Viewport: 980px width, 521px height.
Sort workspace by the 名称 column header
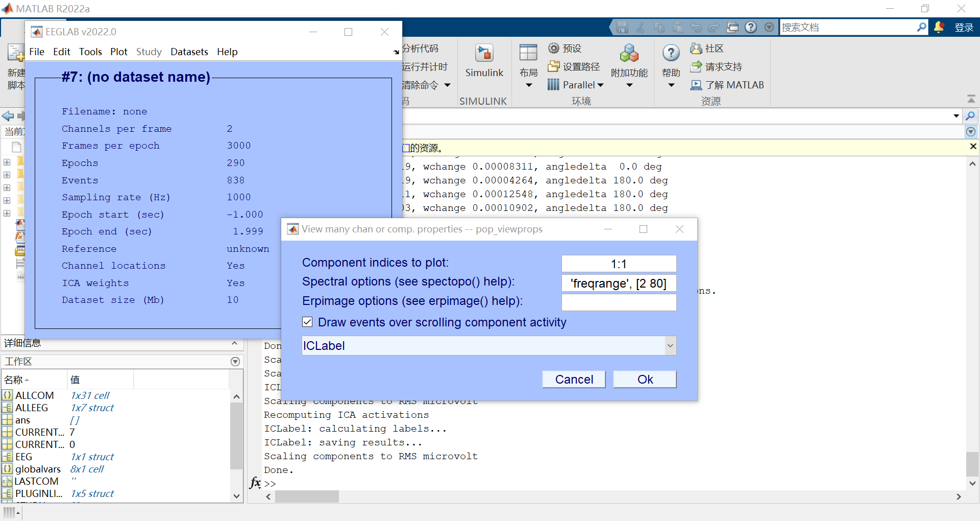coord(34,380)
